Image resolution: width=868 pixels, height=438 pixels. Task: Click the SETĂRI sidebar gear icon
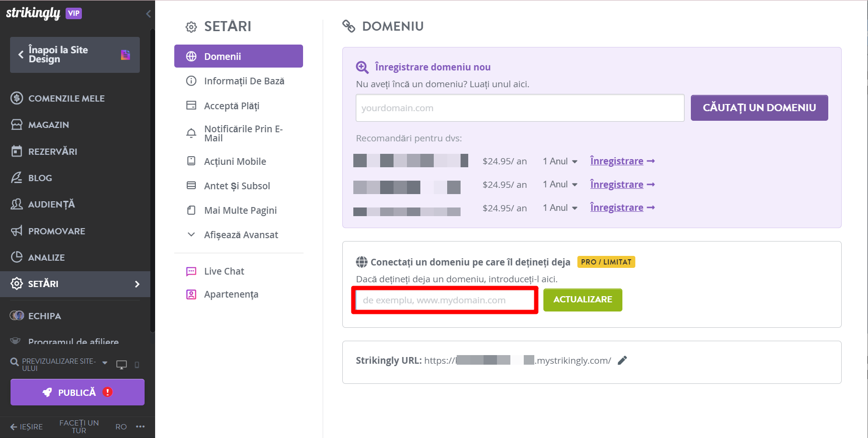[17, 284]
